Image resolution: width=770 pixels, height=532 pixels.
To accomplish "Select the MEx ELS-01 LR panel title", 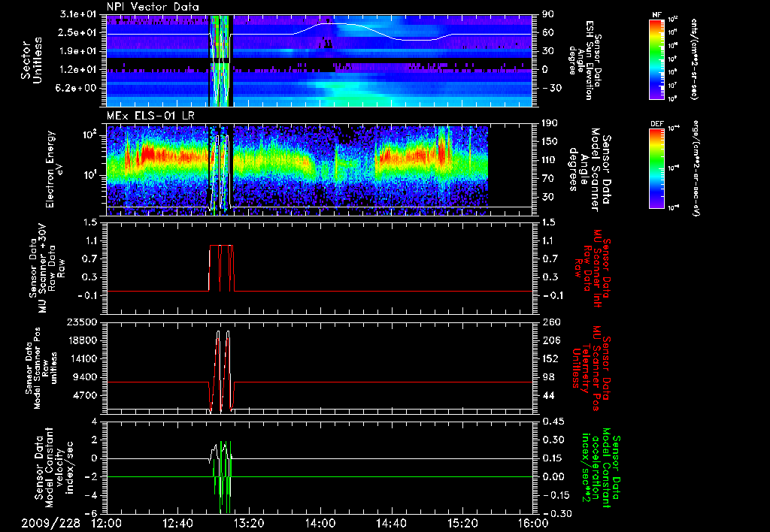I will [151, 113].
